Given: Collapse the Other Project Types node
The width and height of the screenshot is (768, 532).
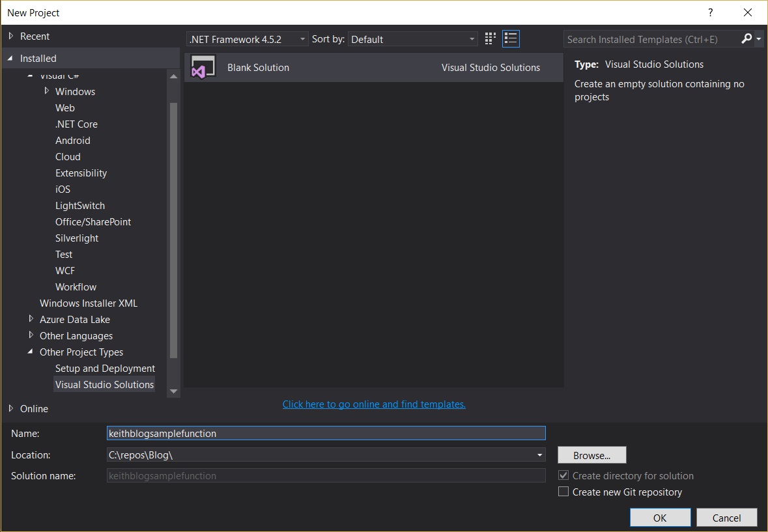Looking at the screenshot, I should pyautogui.click(x=30, y=352).
